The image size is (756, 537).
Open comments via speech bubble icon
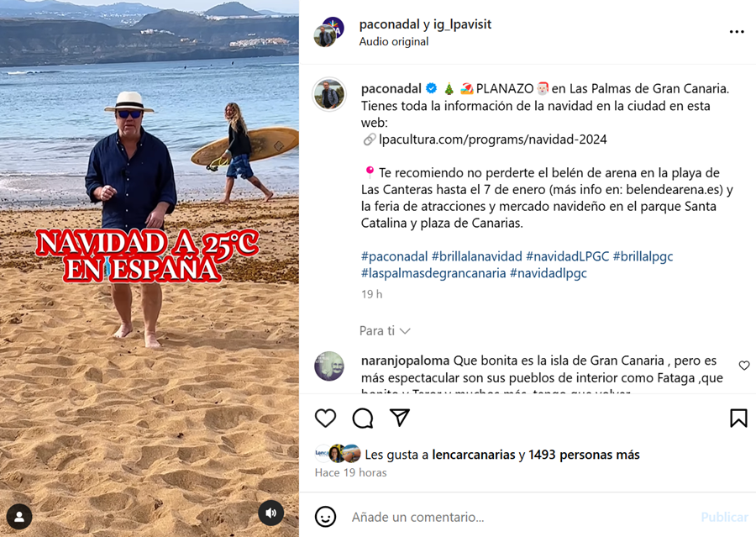pos(363,418)
